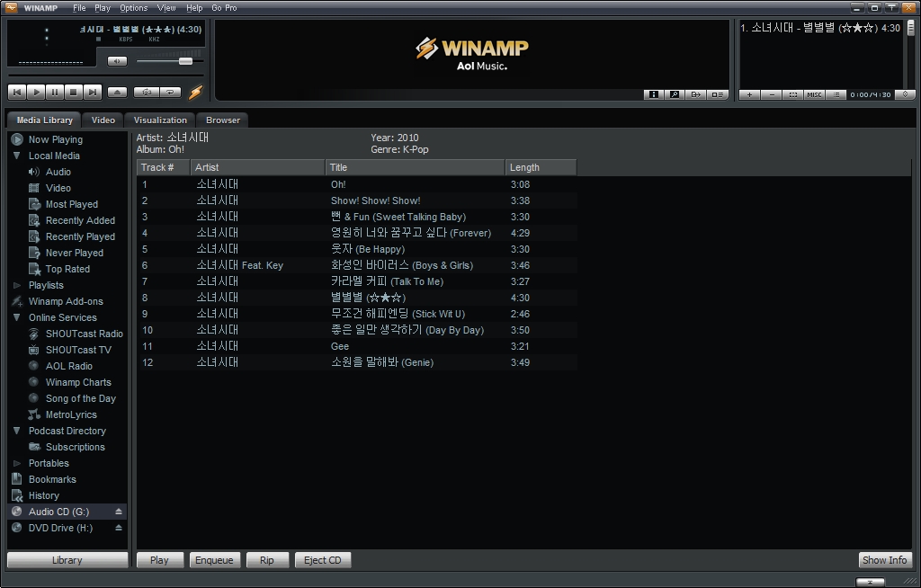The height and width of the screenshot is (588, 921).
Task: Click the volume slider handle
Action: (x=185, y=61)
